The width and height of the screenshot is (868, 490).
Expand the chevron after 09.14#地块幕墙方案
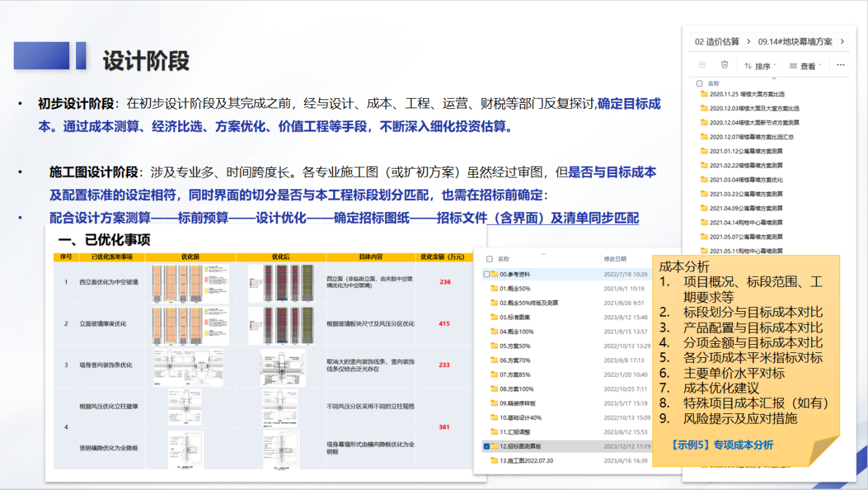(842, 42)
